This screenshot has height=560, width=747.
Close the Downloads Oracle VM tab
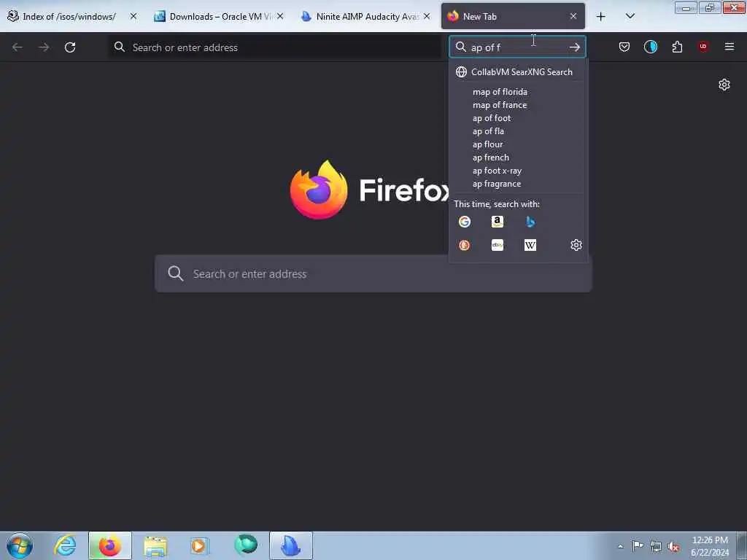pyautogui.click(x=280, y=16)
